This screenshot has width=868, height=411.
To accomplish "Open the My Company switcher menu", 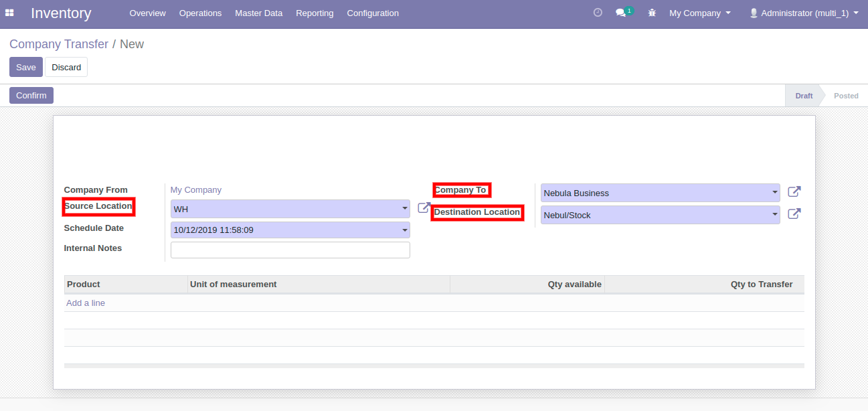I will pos(699,13).
